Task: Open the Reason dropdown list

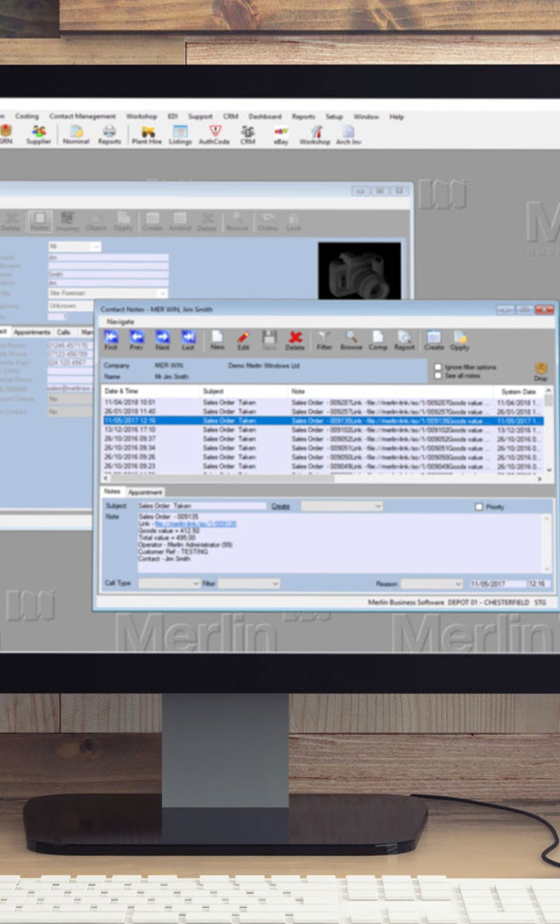Action: [x=458, y=584]
